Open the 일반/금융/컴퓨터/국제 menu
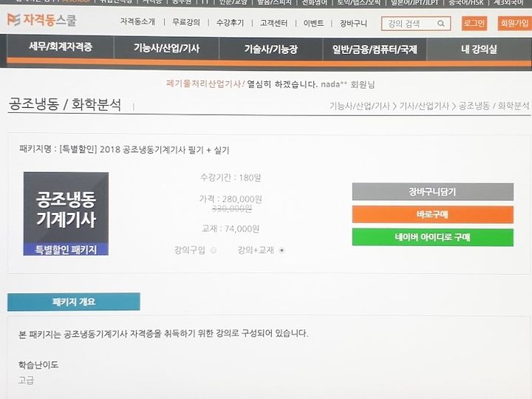The width and height of the screenshot is (532, 399). pyautogui.click(x=375, y=50)
